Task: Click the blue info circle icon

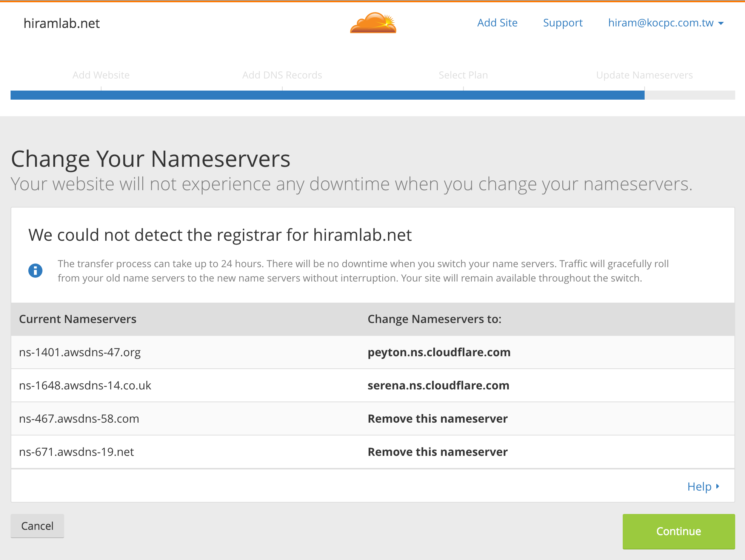Action: [x=35, y=271]
